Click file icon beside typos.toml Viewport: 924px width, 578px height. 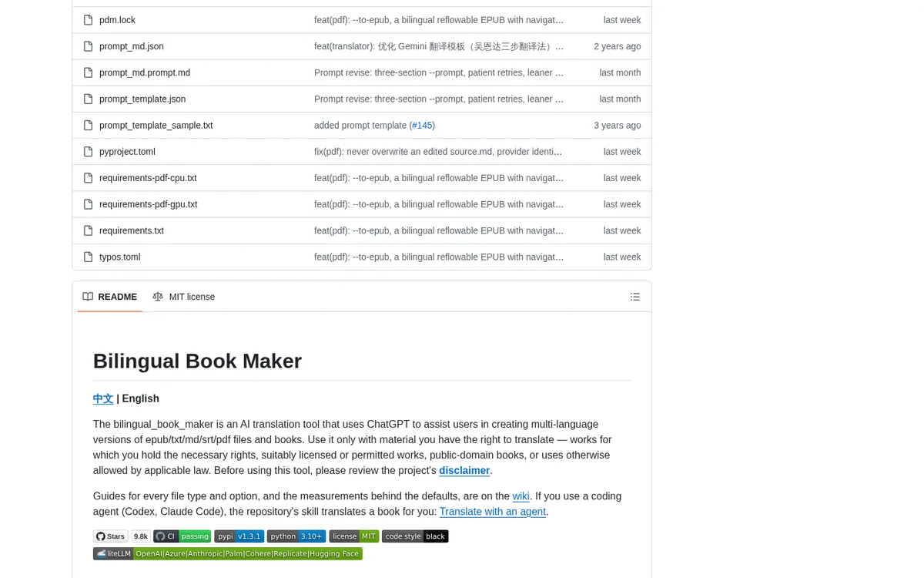click(88, 257)
